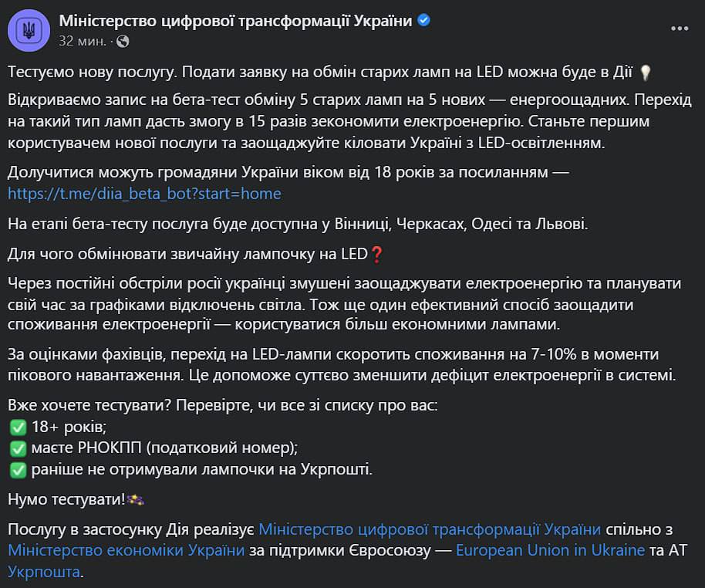This screenshot has height=588, width=705.
Task: Click the blue verified badge
Action: [x=423, y=21]
